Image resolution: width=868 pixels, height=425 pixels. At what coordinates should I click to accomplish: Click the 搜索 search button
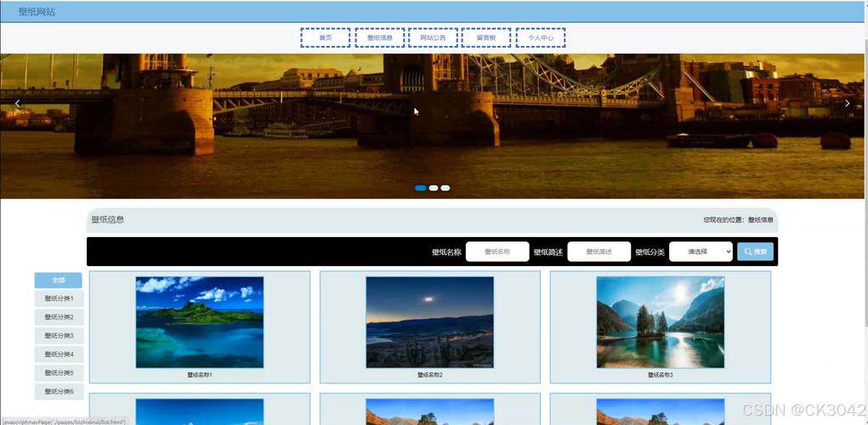(756, 252)
